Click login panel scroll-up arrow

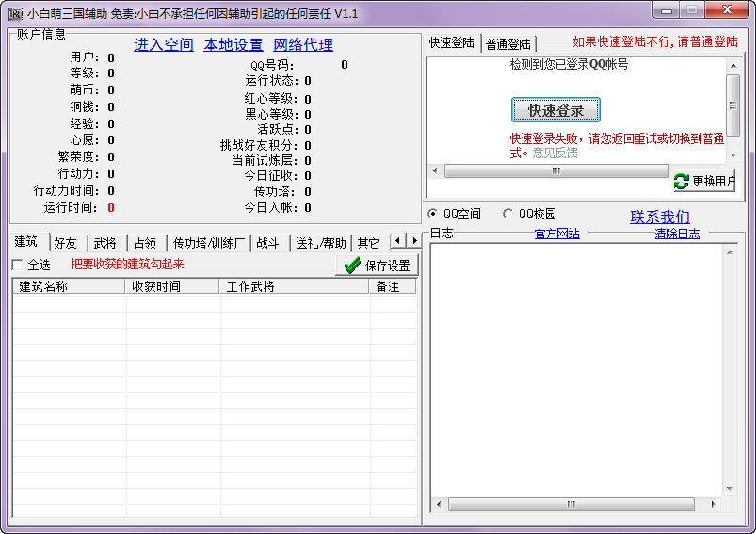(732, 66)
